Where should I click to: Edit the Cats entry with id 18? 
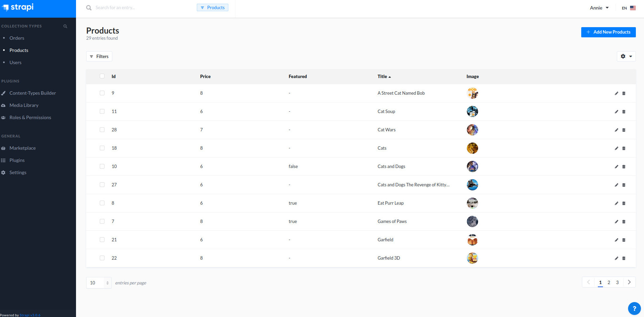(x=617, y=148)
